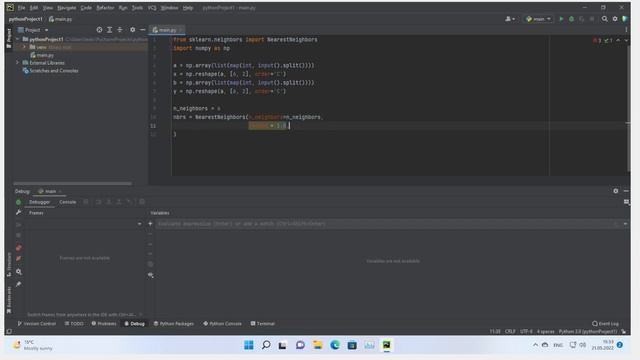Click the Python interpreter status bar entry
640x360 pixels.
pyautogui.click(x=588, y=331)
